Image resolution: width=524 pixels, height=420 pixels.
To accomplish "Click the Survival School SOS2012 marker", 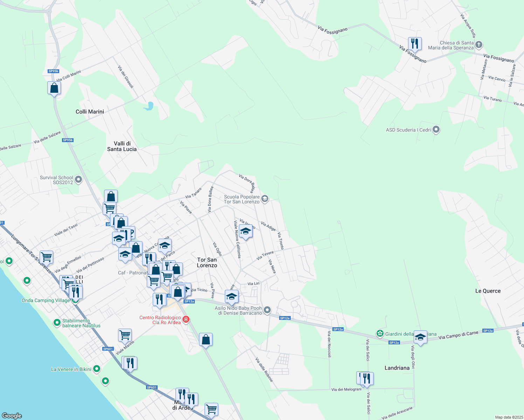I will pos(78,179).
